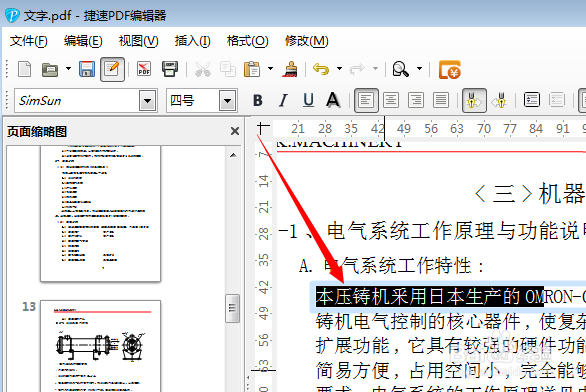Align text left
The height and width of the screenshot is (392, 586).
(366, 101)
